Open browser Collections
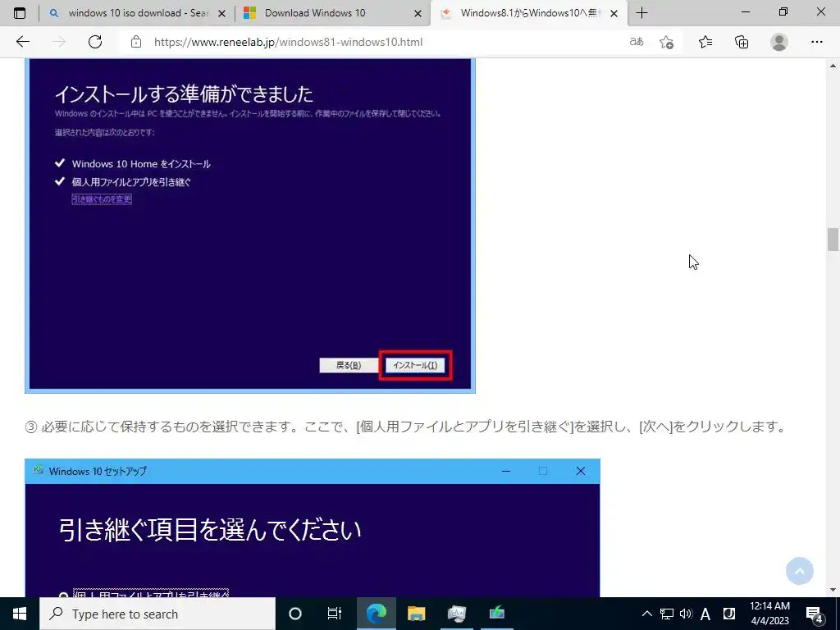Image resolution: width=840 pixels, height=630 pixels. pyautogui.click(x=742, y=42)
